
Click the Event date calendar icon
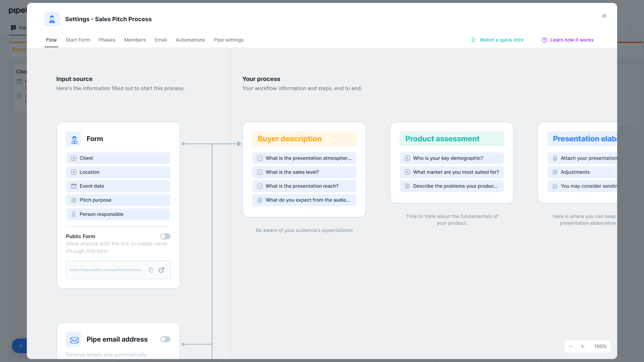[73, 186]
